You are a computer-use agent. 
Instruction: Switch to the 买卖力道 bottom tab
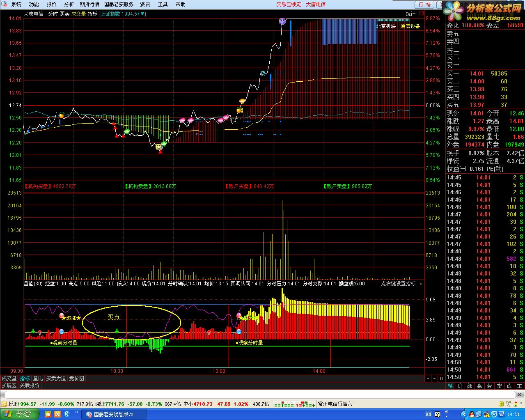tap(56, 379)
